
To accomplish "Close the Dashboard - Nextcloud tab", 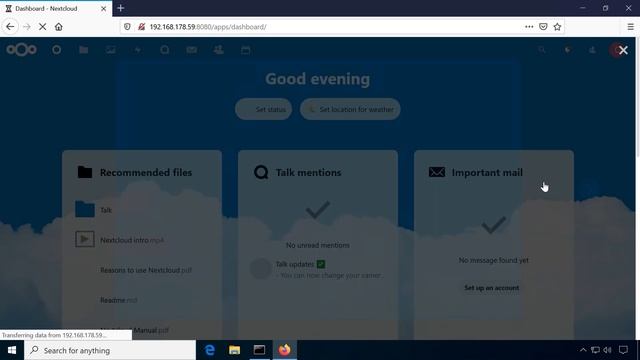I will [103, 8].
